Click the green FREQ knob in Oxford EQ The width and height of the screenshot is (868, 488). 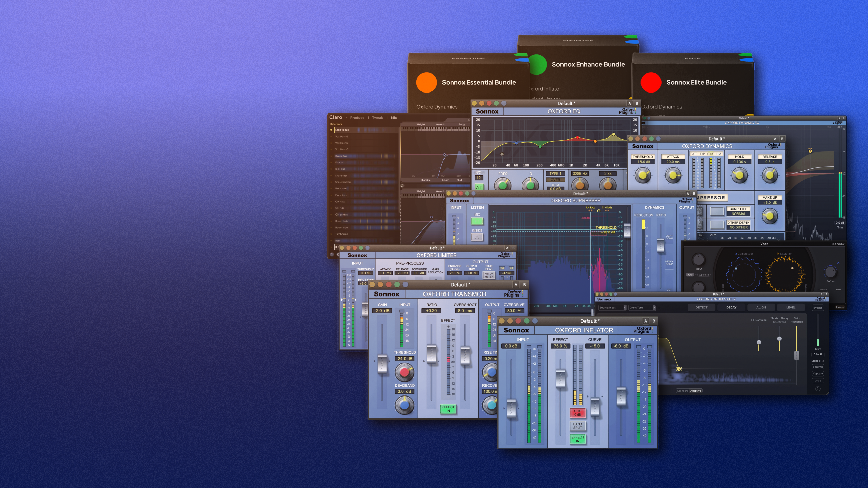tap(502, 185)
